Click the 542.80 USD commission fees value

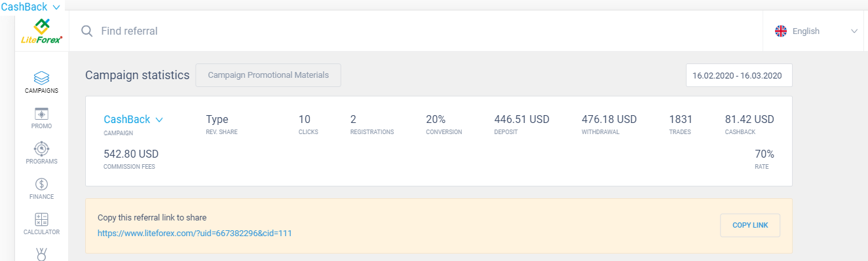pyautogui.click(x=131, y=154)
